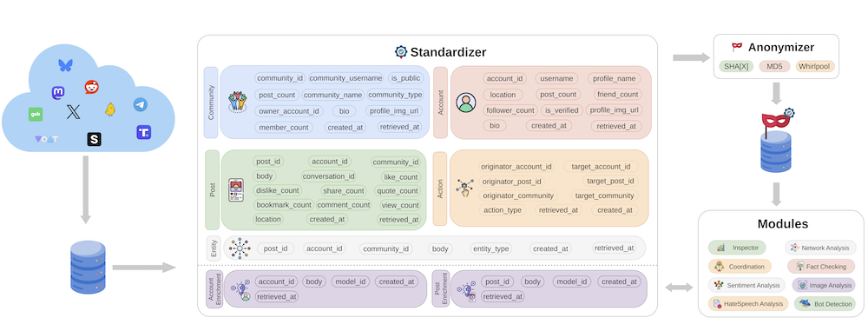Click the Entity circular network icon
Image resolution: width=868 pixels, height=318 pixels.
coord(240,248)
